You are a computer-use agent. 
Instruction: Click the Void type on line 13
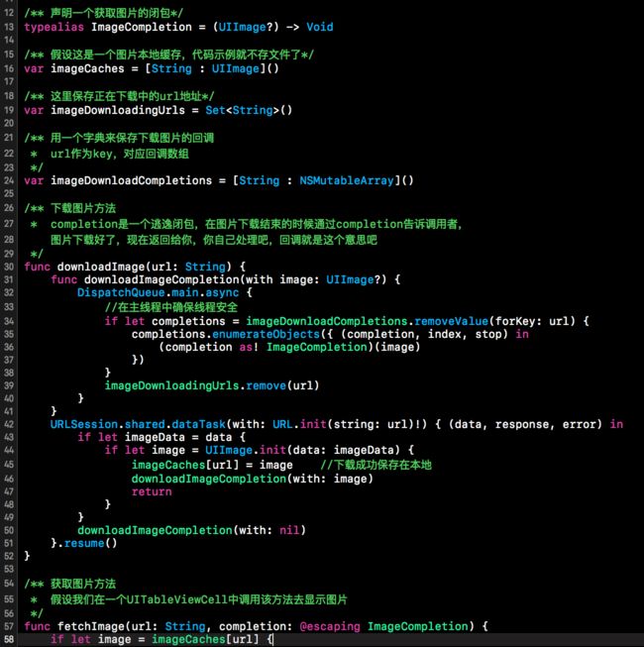[x=320, y=27]
